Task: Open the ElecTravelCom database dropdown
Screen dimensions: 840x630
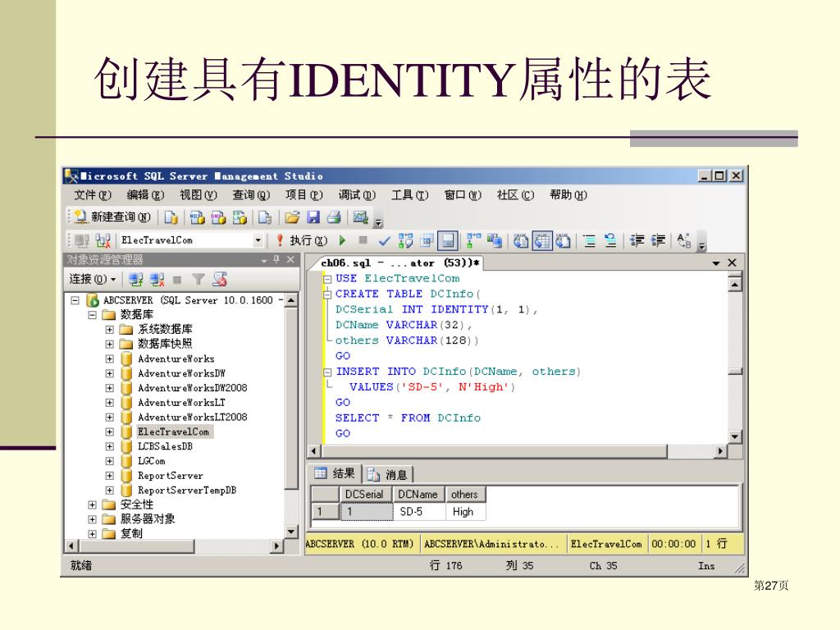Action: tap(258, 240)
